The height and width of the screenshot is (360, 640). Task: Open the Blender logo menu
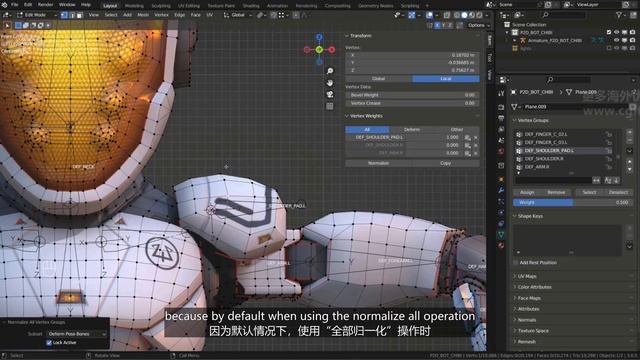(x=4, y=5)
